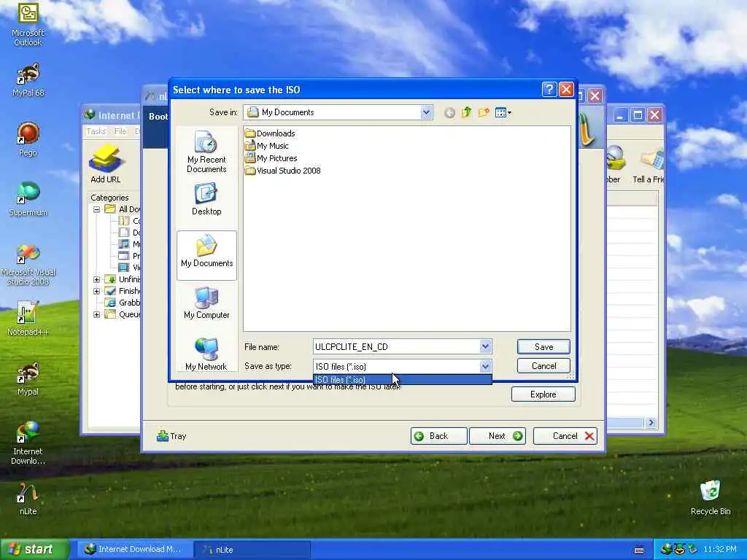Click Add URL in Internet Download Manager
Screen dimensions: 747x560
[x=106, y=164]
